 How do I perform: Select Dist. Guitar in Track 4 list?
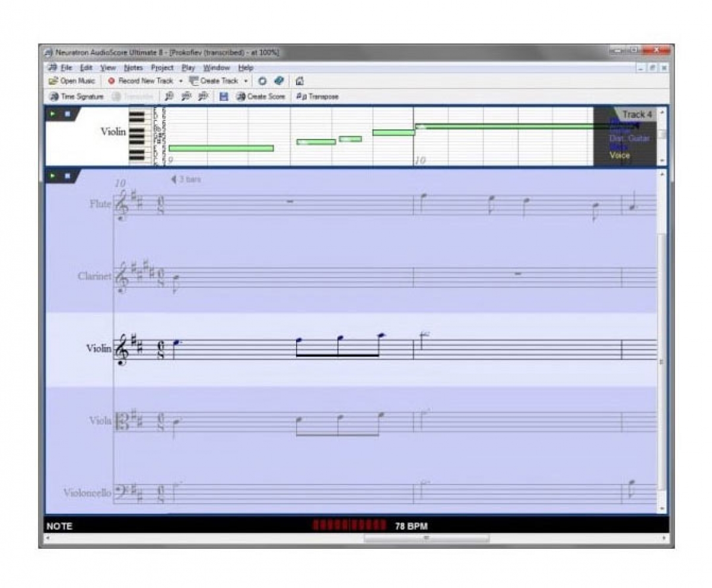click(x=629, y=138)
